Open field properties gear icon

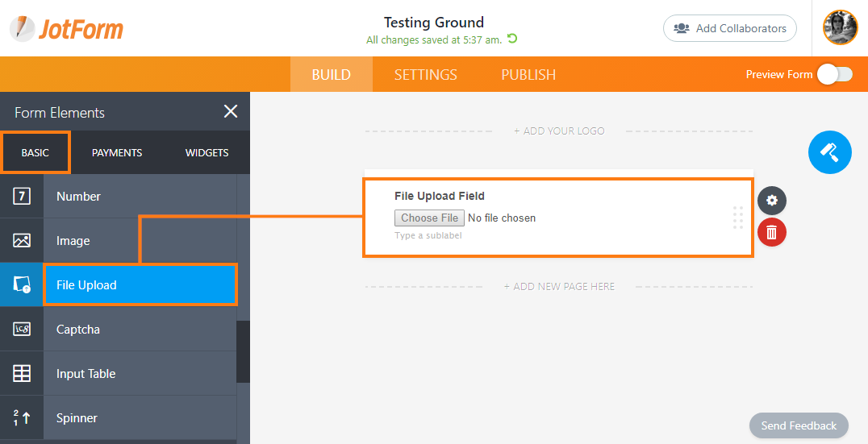[772, 201]
